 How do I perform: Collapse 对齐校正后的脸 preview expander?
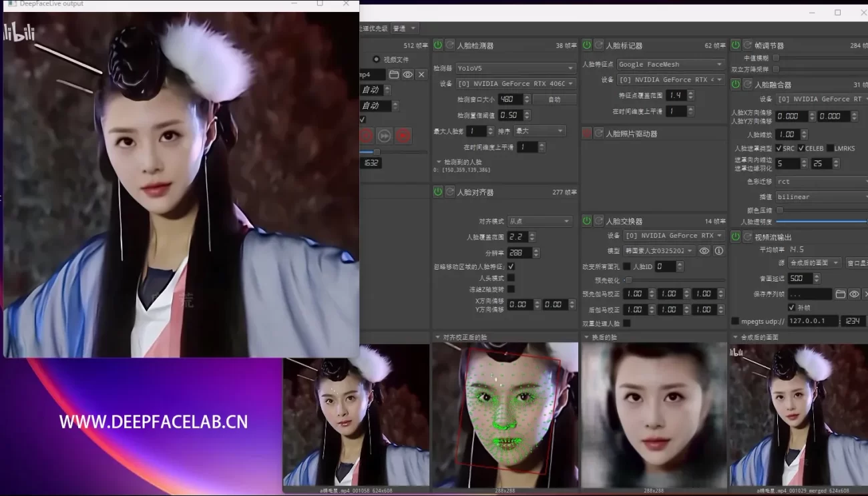pos(437,337)
